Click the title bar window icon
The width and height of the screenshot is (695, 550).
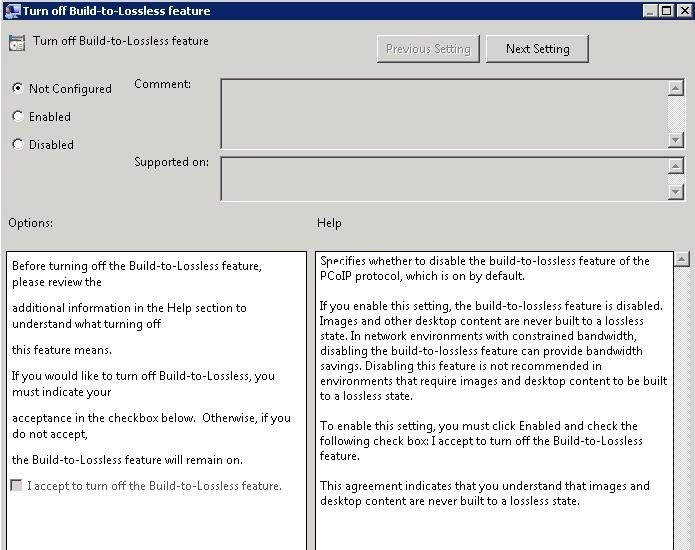click(12, 11)
